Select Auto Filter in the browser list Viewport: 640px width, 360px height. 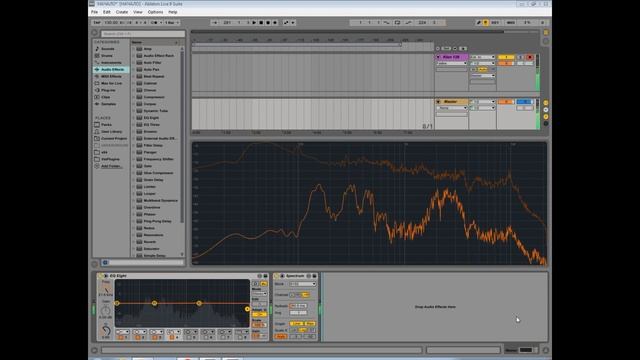(152, 62)
